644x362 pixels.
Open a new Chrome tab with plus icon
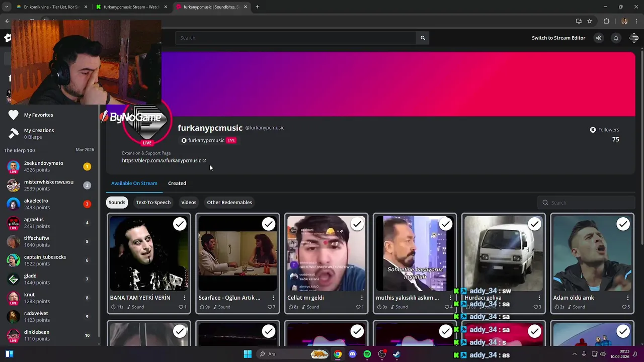[258, 7]
